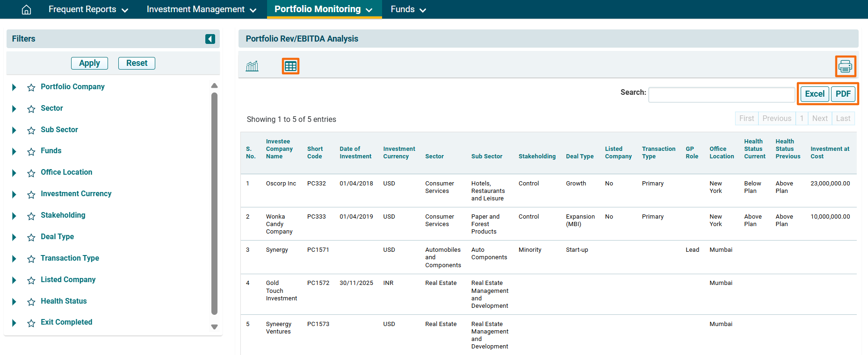Screen dimensions: 868x355
Task: Mark Health Status filter as favorite
Action: click(31, 302)
